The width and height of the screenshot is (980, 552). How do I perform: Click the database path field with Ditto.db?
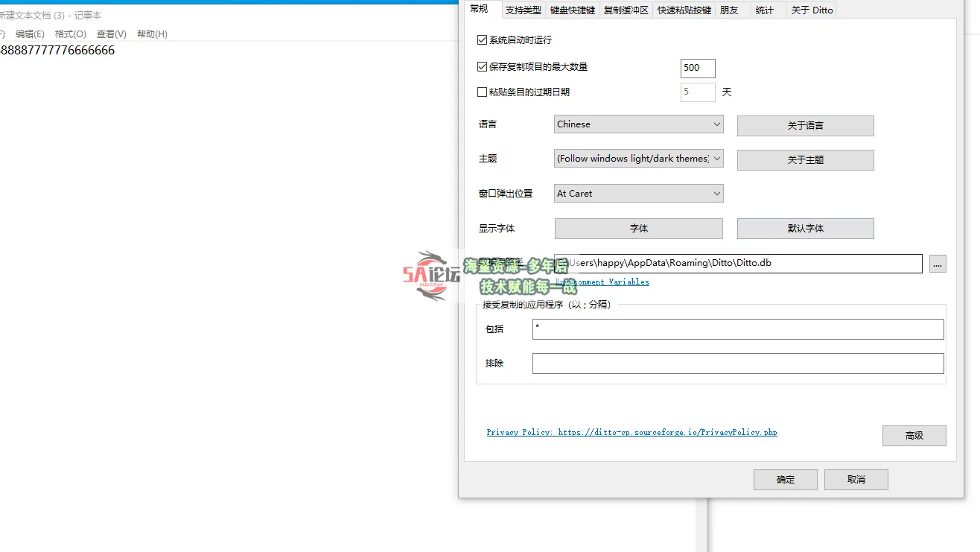(x=738, y=263)
